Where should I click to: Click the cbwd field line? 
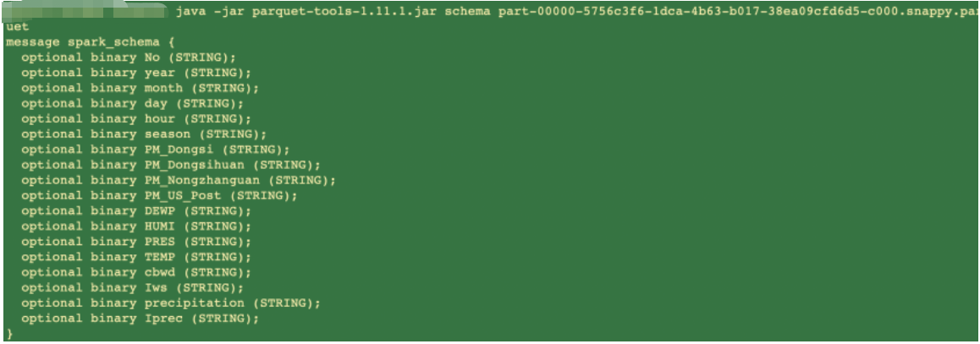pyautogui.click(x=136, y=272)
